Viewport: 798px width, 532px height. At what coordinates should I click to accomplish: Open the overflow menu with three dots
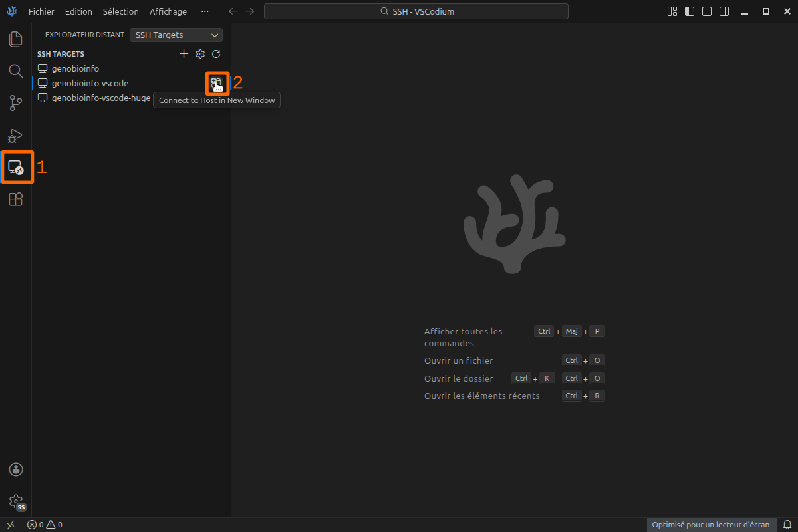coord(205,11)
